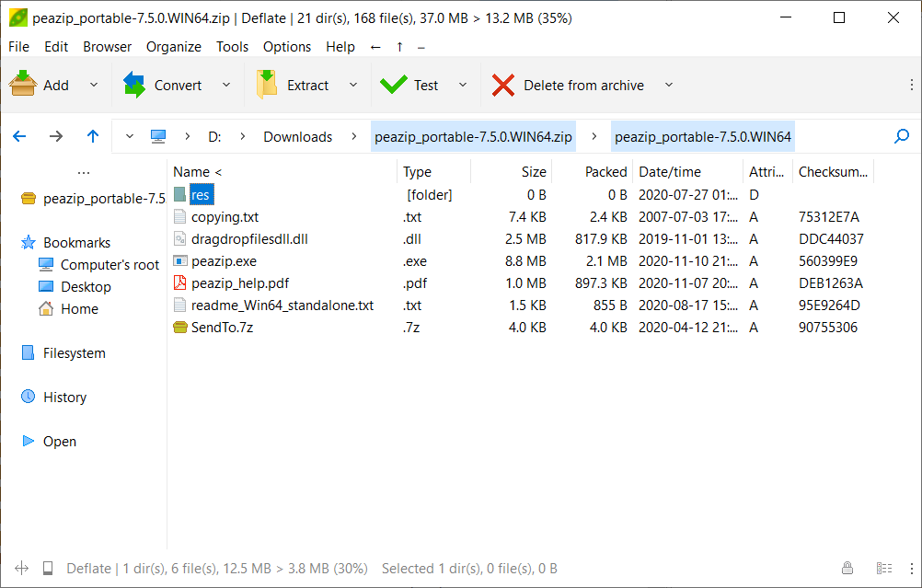Click checksum value 560399E9
922x588 pixels.
point(828,261)
